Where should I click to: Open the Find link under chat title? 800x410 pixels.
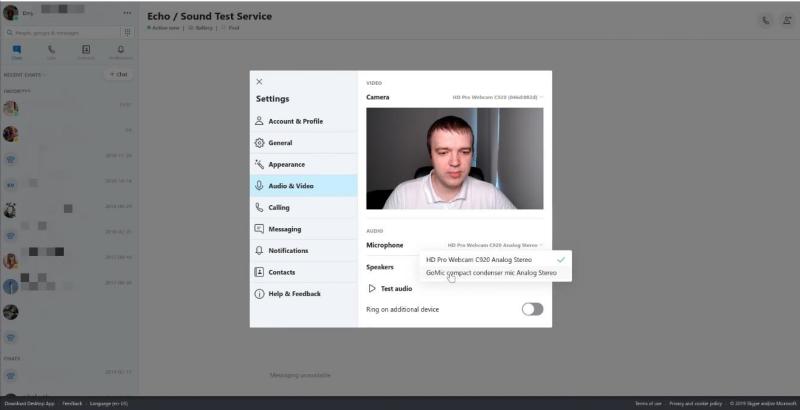[230, 28]
